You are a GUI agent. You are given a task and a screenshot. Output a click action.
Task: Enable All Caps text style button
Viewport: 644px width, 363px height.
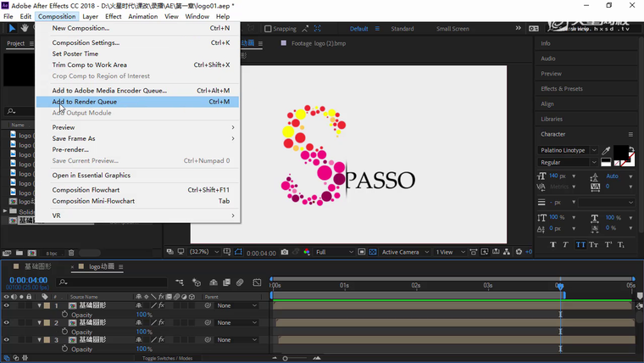pos(580,244)
